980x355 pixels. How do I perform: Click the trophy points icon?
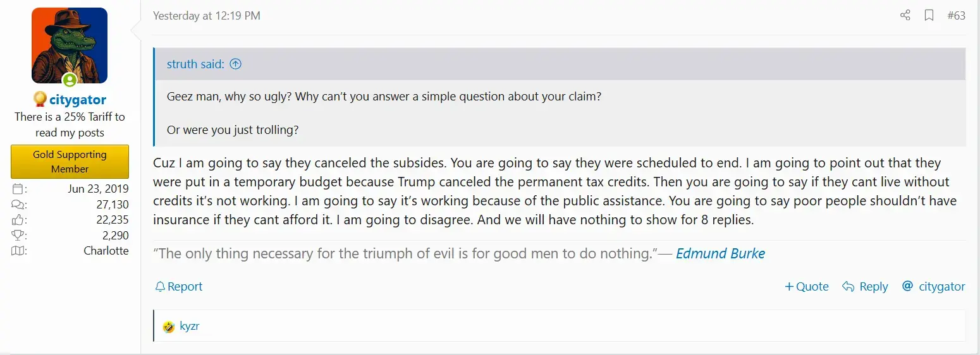point(18,236)
